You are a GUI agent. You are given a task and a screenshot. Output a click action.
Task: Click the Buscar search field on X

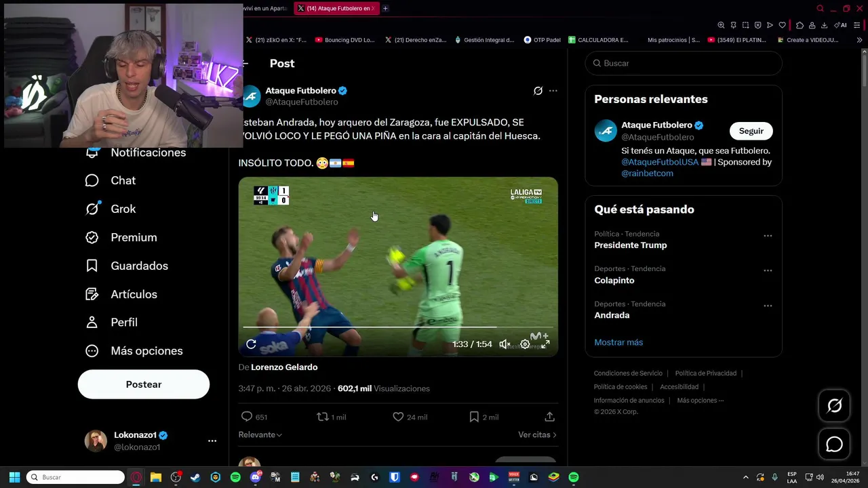[684, 63]
